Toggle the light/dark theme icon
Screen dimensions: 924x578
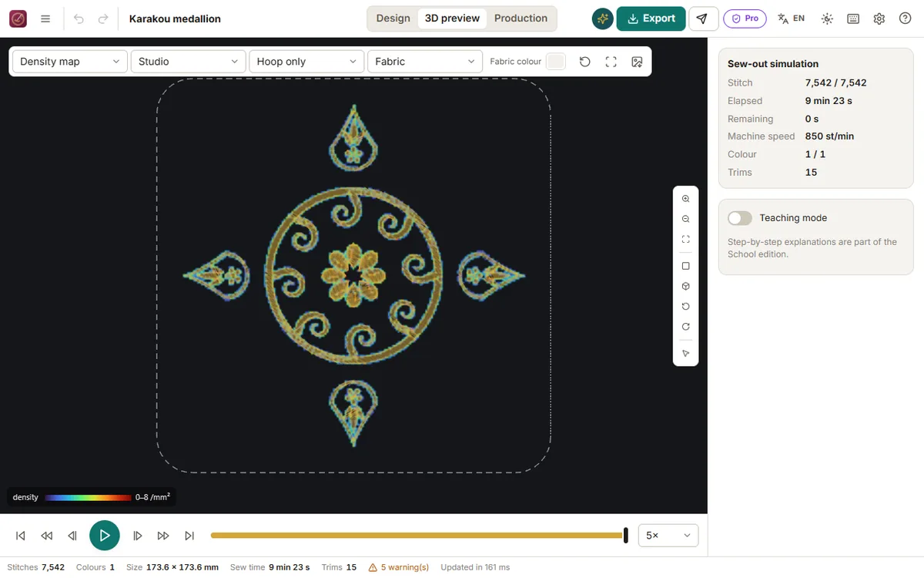tap(827, 18)
